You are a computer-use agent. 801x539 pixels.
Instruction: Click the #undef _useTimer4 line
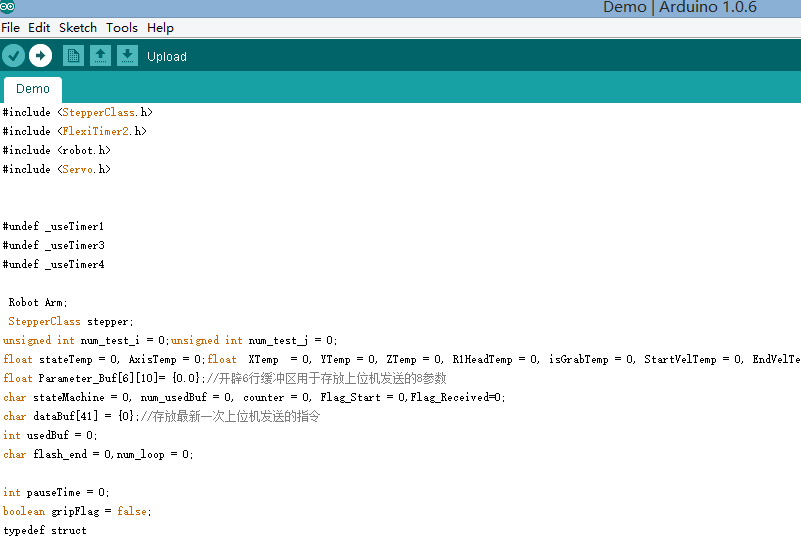click(53, 264)
